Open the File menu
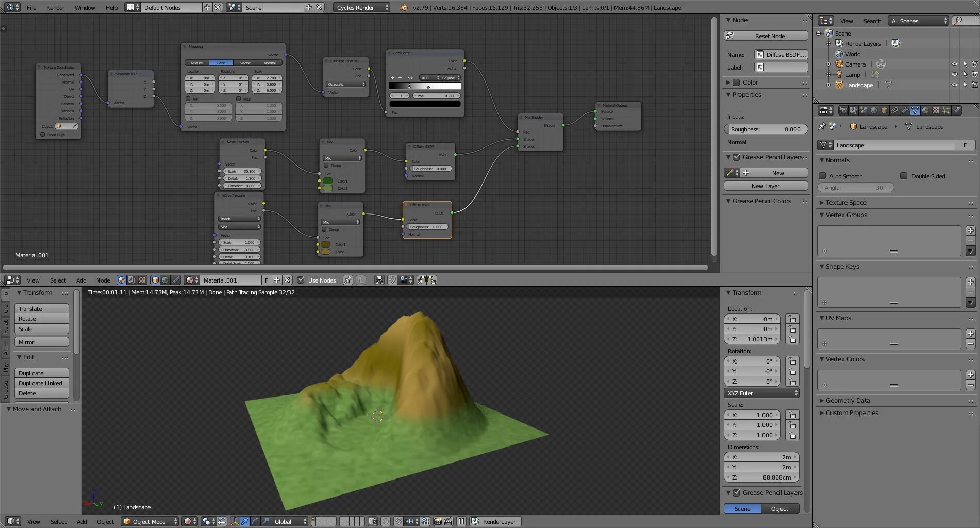Viewport: 980px width, 528px height. point(31,8)
